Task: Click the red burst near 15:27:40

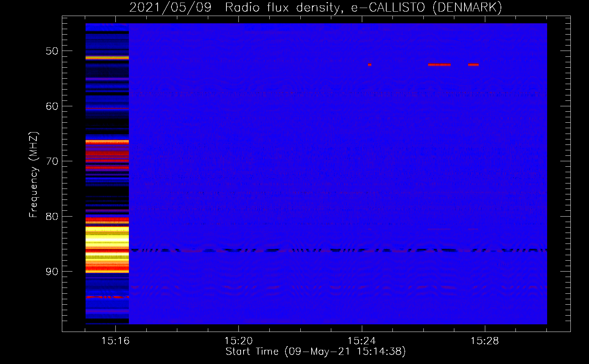Action: click(473, 65)
